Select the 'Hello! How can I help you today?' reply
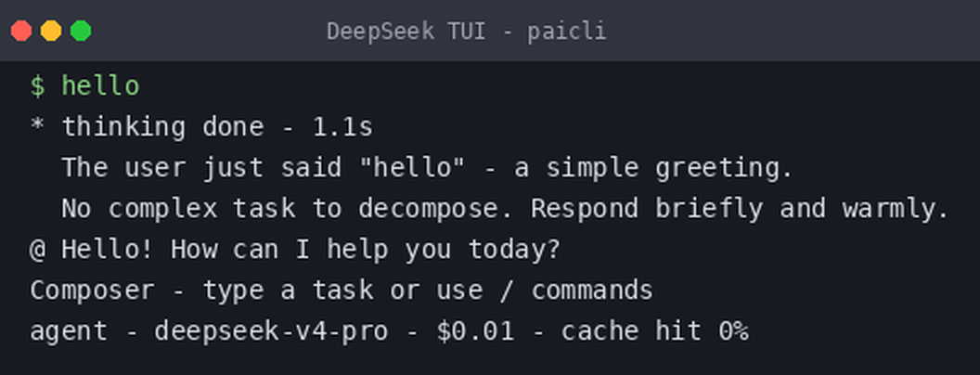 click(311, 250)
